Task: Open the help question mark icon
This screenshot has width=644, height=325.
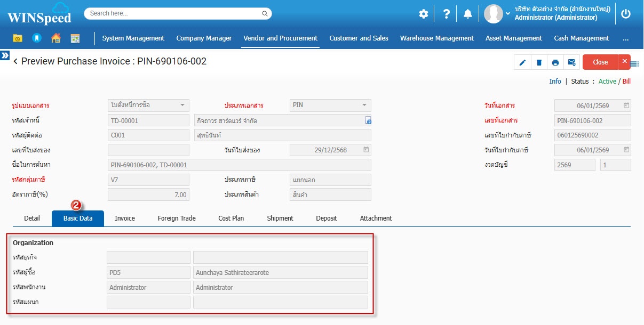Action: pyautogui.click(x=447, y=14)
